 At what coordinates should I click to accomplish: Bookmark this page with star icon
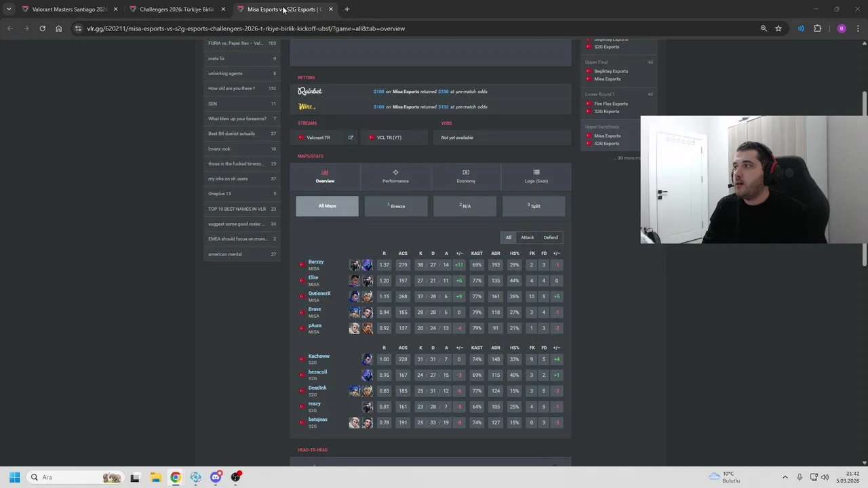pyautogui.click(x=778, y=28)
